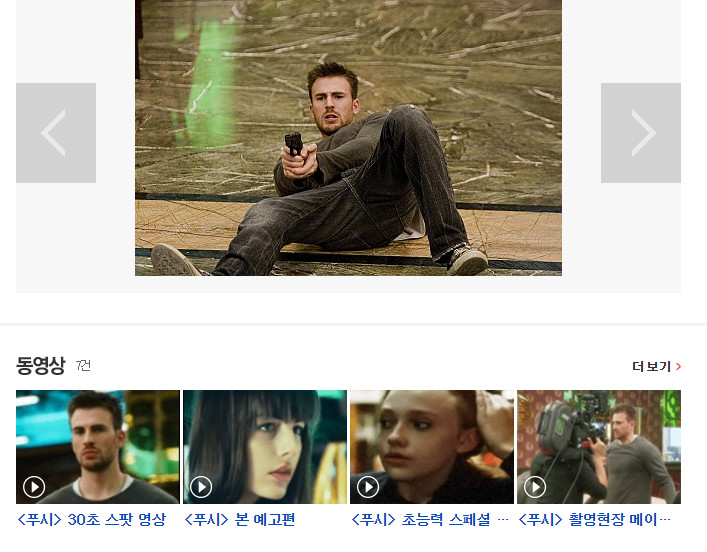Screen dimensions: 707x552
Task: Click the red chevron beside 더보기
Action: click(x=679, y=367)
